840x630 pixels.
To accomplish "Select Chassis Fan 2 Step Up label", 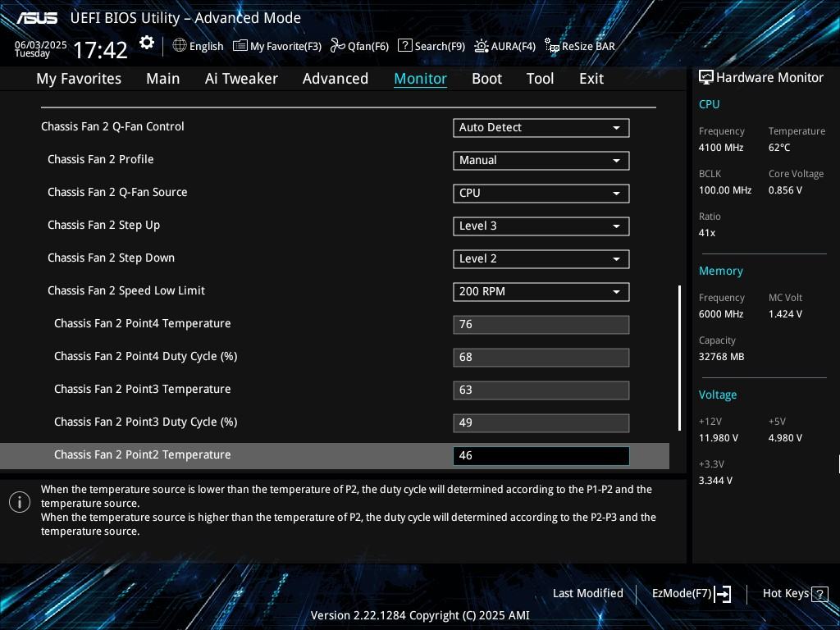I will coord(103,226).
